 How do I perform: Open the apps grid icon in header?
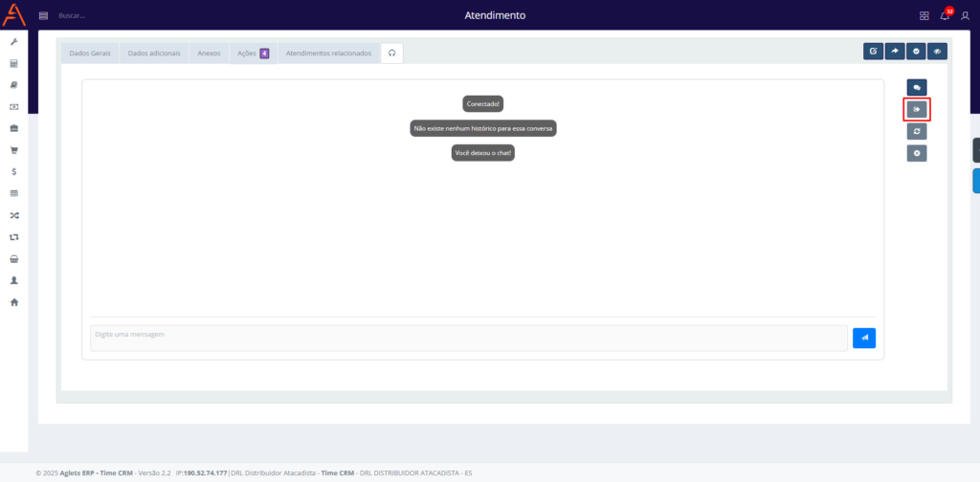tap(924, 15)
